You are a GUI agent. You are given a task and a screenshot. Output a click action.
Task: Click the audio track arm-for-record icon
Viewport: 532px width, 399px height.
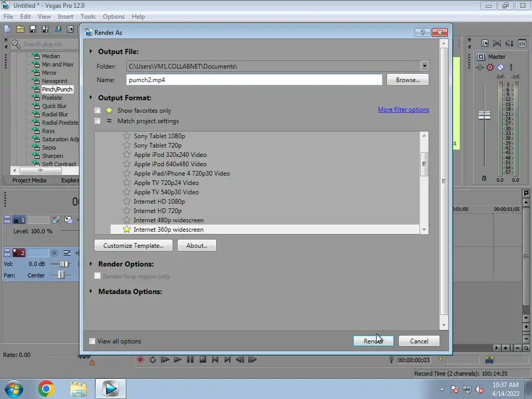point(54,253)
